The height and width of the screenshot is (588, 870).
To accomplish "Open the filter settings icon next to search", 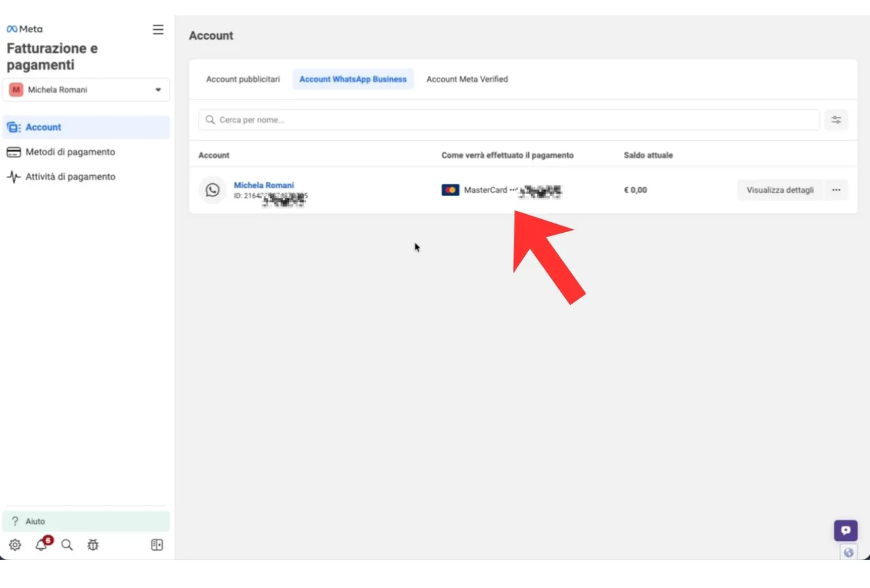I will pos(836,120).
